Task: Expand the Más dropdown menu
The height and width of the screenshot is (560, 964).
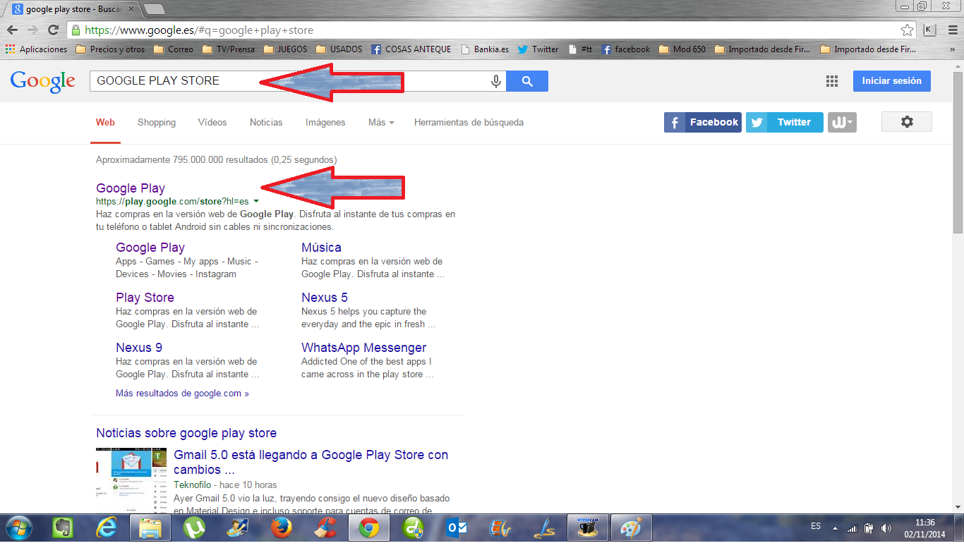Action: coord(380,123)
